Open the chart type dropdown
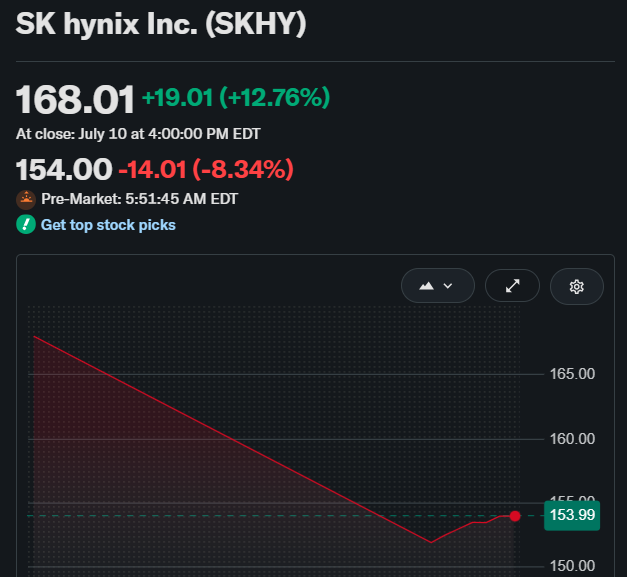 [x=437, y=286]
